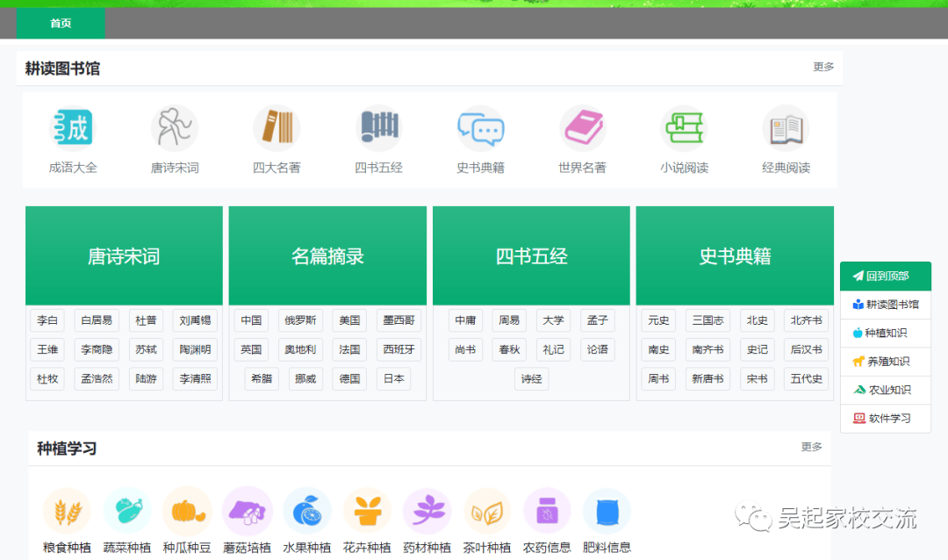Viewport: 948px width, 560px height.
Task: Open the 世界名著 pink book icon
Action: click(x=583, y=129)
